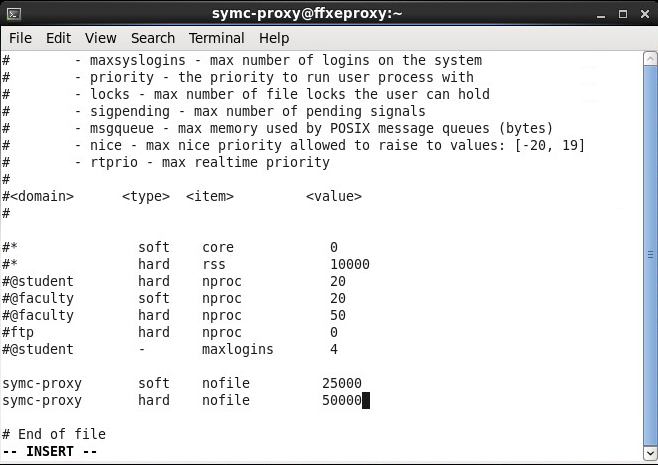Viewport: 658px width, 465px height.
Task: Place cursor on the 50000 hard nofile value
Action: pos(341,400)
